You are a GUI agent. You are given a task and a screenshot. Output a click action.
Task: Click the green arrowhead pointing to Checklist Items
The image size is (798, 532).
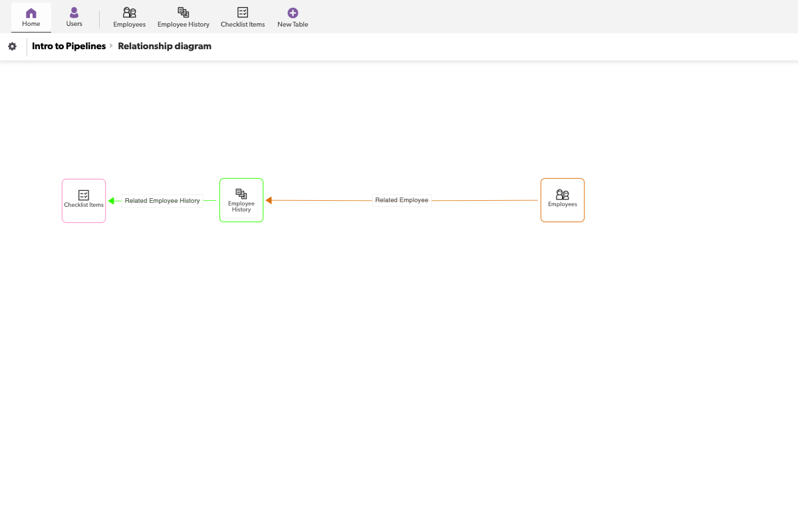click(112, 201)
